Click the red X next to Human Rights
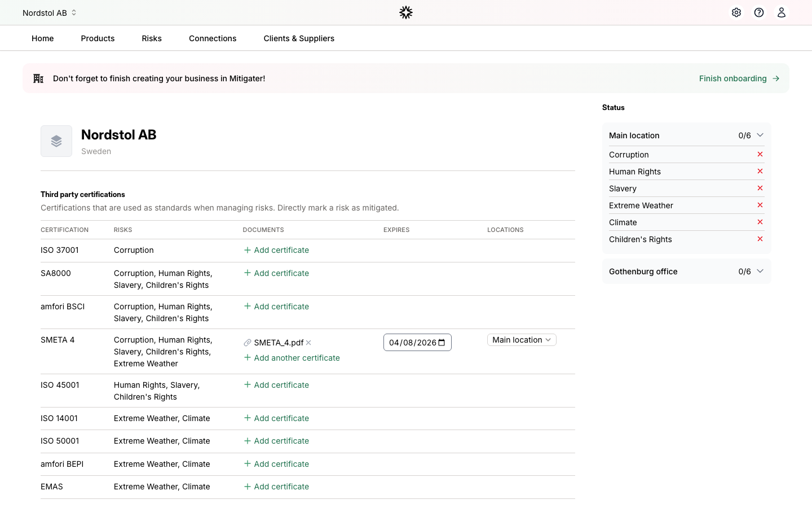 tap(760, 171)
